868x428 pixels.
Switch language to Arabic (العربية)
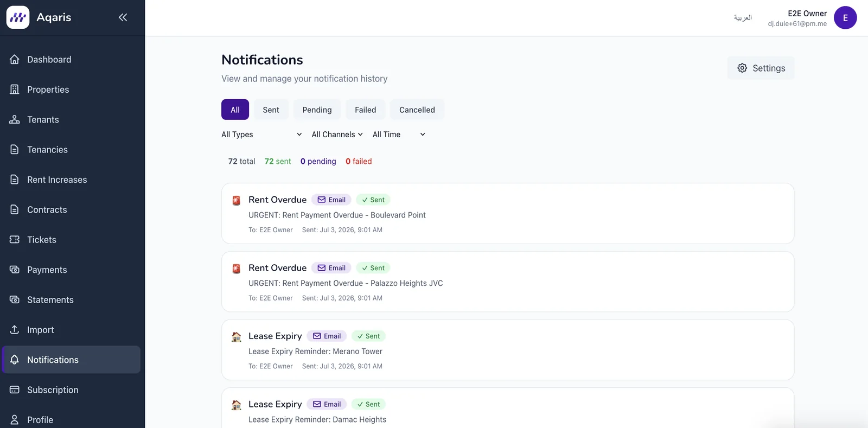tap(743, 17)
